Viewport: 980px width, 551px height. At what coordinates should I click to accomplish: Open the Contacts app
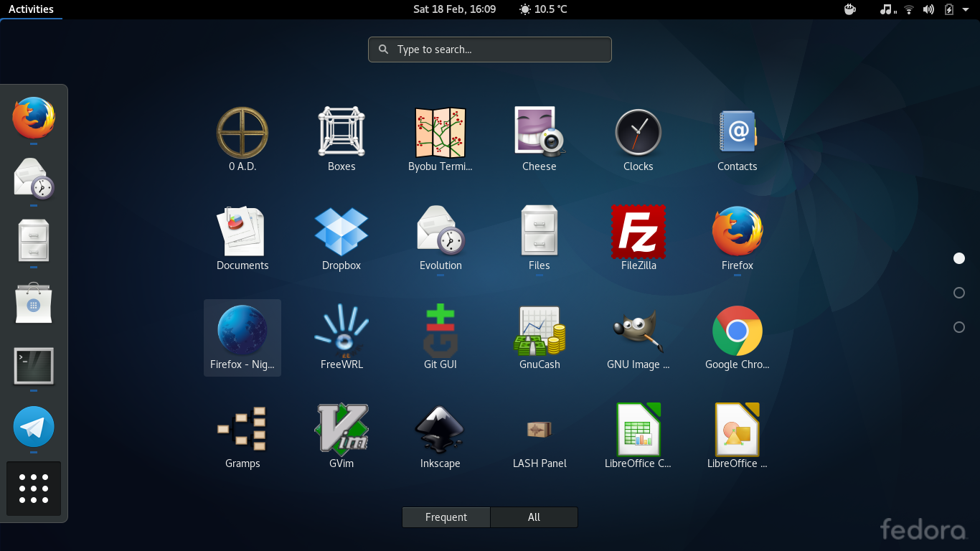pyautogui.click(x=738, y=133)
